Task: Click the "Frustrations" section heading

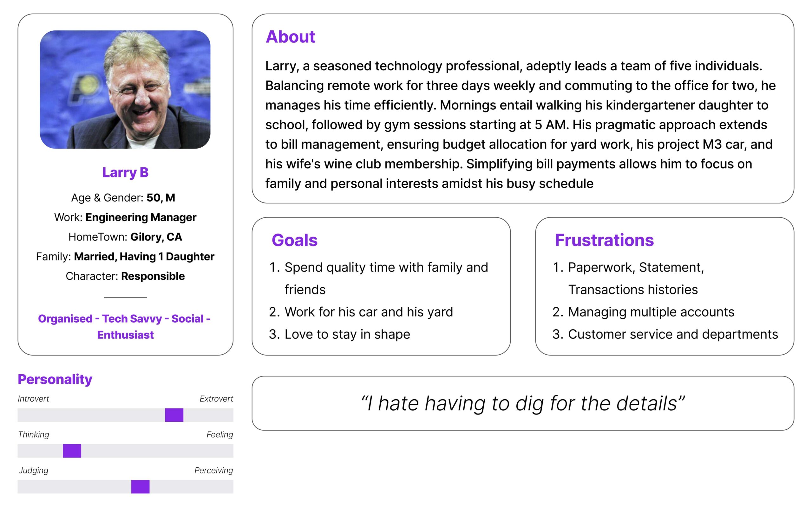Action: point(604,240)
